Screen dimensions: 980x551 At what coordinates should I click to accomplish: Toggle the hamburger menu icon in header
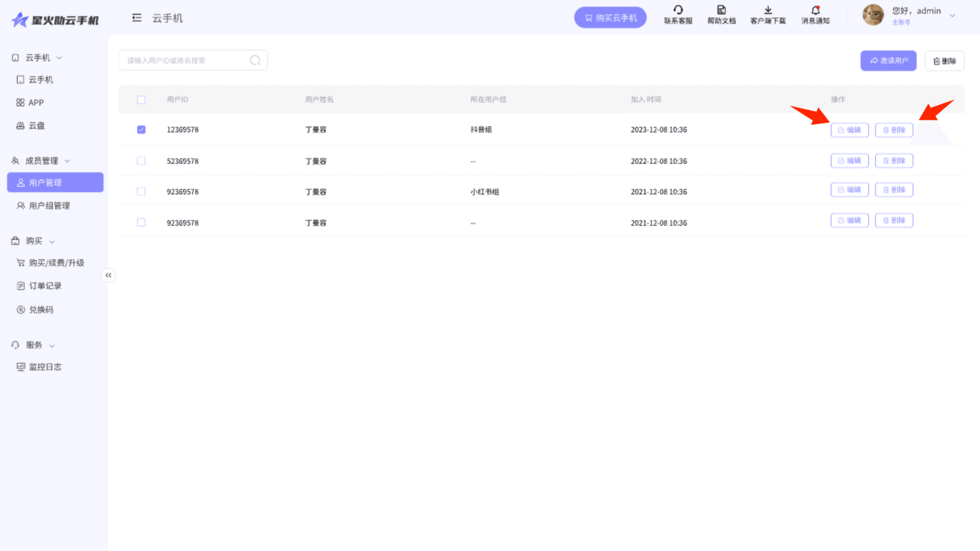tap(136, 18)
